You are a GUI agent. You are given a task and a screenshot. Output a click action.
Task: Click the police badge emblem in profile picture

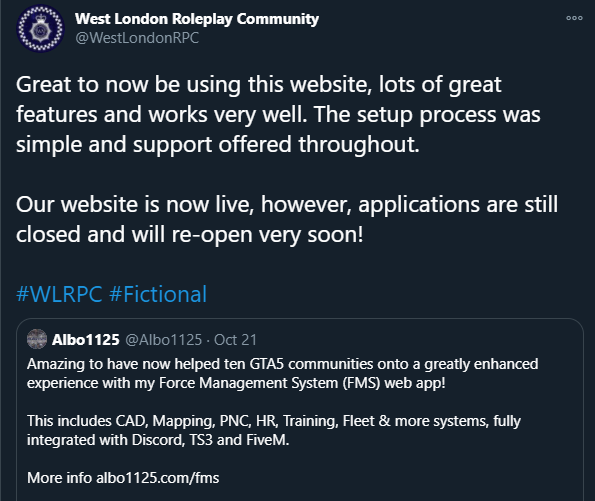(40, 29)
